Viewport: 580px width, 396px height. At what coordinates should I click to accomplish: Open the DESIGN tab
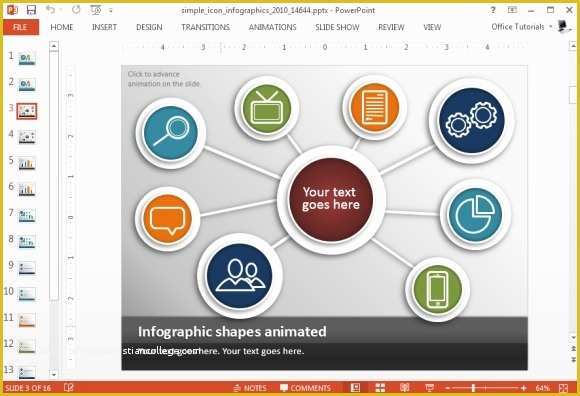149,27
